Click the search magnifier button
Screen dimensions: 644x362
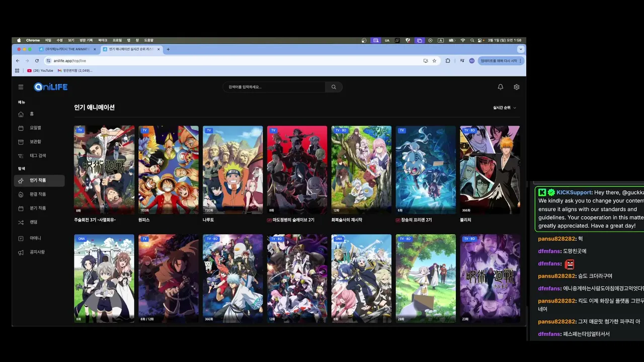(334, 87)
